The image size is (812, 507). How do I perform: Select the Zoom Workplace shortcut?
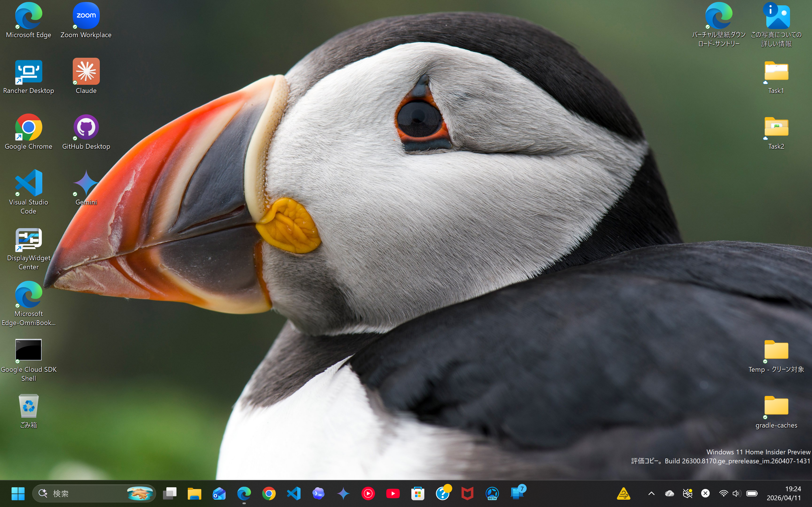click(x=86, y=16)
